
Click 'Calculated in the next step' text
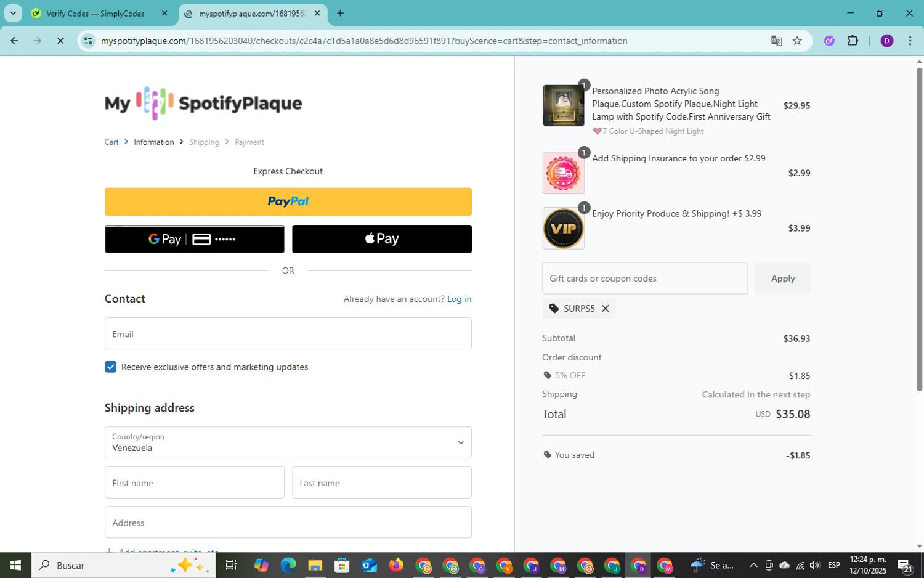pos(756,394)
